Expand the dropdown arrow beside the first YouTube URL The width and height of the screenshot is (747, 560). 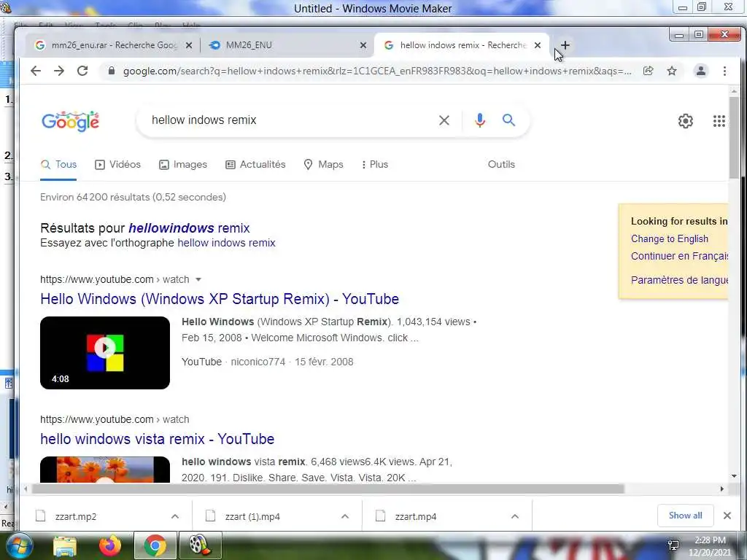click(x=198, y=279)
